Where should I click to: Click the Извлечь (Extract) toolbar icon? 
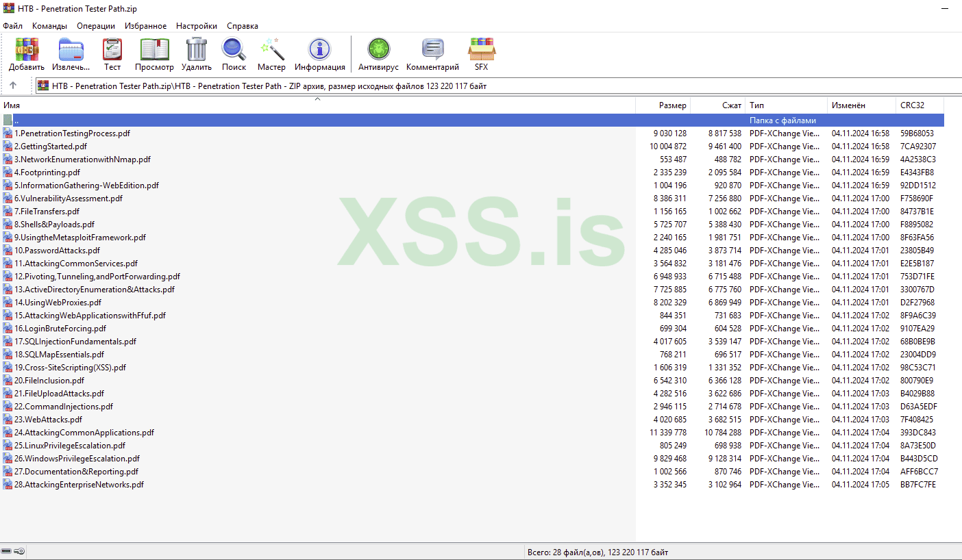(x=71, y=49)
